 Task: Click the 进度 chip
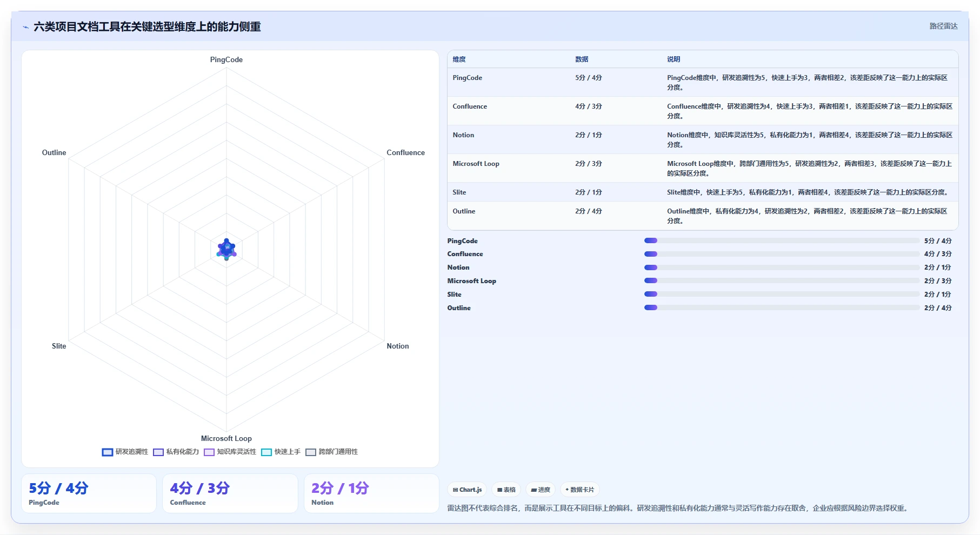click(x=541, y=490)
